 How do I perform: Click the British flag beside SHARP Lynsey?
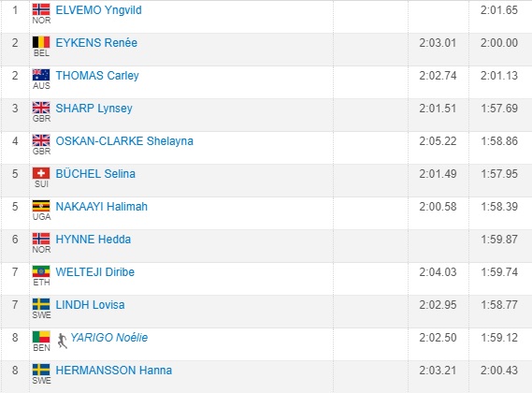click(x=41, y=108)
